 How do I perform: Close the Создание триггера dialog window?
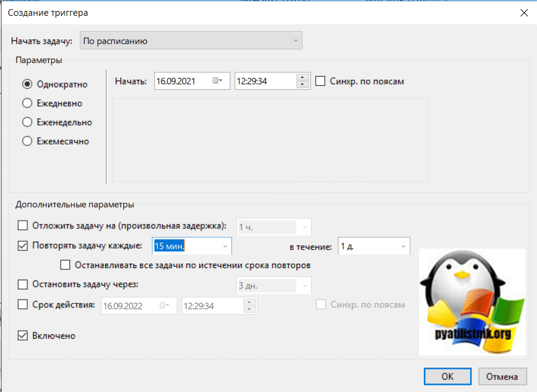click(x=524, y=12)
